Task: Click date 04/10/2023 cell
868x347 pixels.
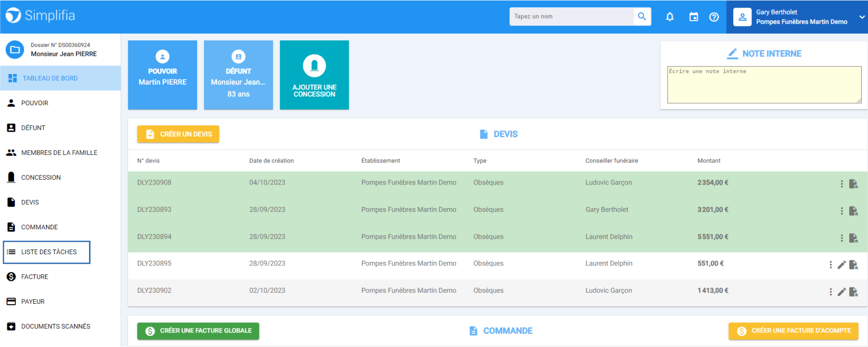Action: tap(267, 183)
